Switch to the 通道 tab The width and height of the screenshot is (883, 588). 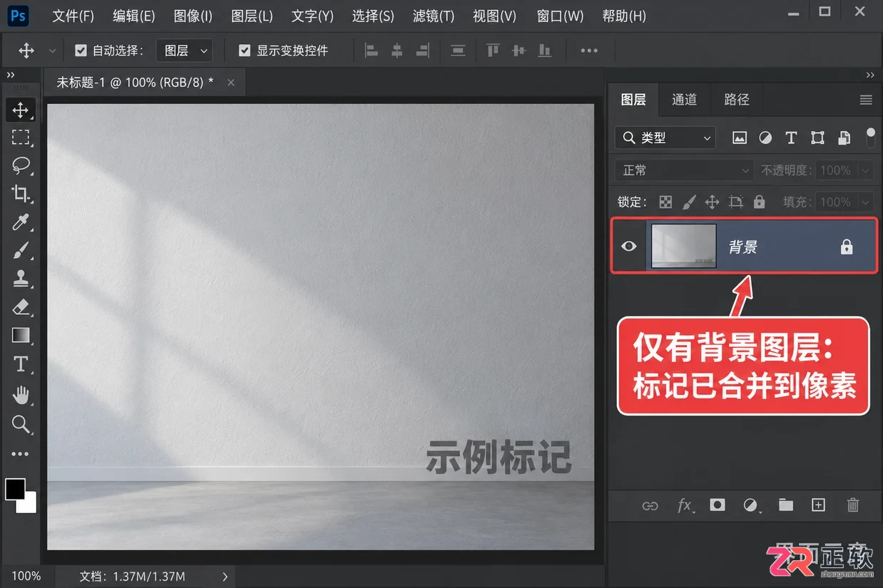pos(684,100)
